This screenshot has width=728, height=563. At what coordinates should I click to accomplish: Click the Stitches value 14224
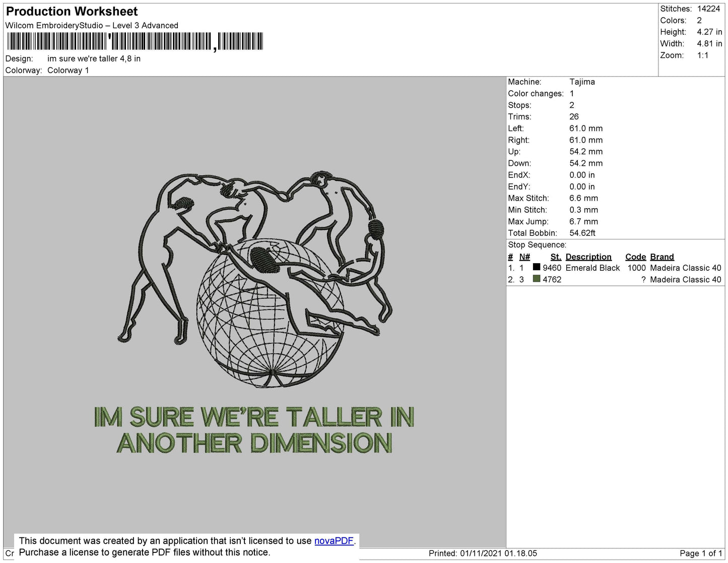point(708,9)
